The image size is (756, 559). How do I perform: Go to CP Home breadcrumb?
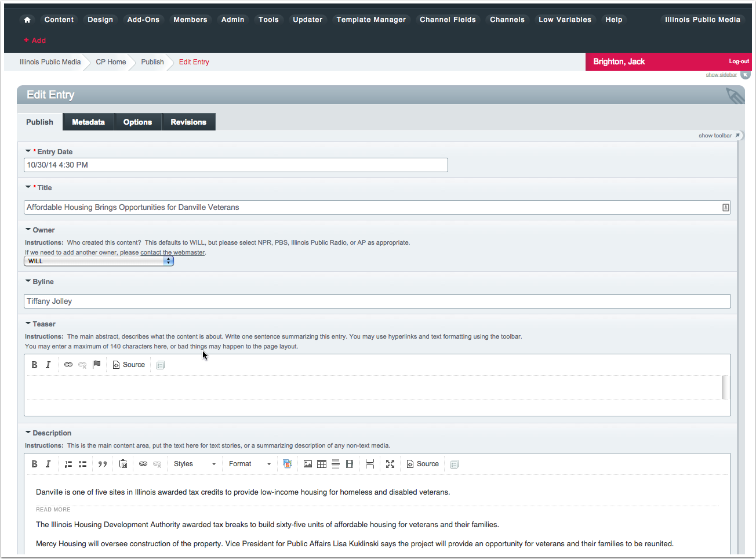[x=111, y=62]
